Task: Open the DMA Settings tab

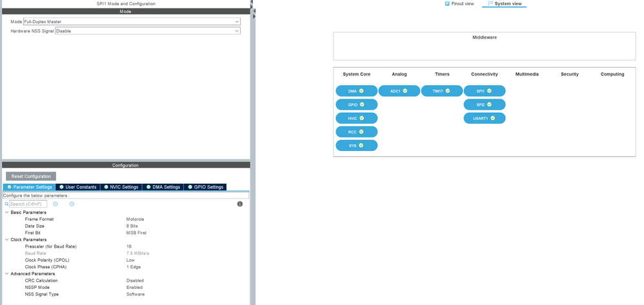Action: click(163, 187)
